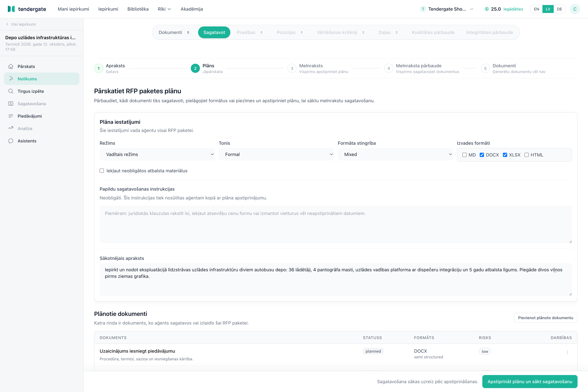Click the Uzaicinājums iesniegt piedāvājumu row title
Screen dimensions: 588x392
[137, 351]
